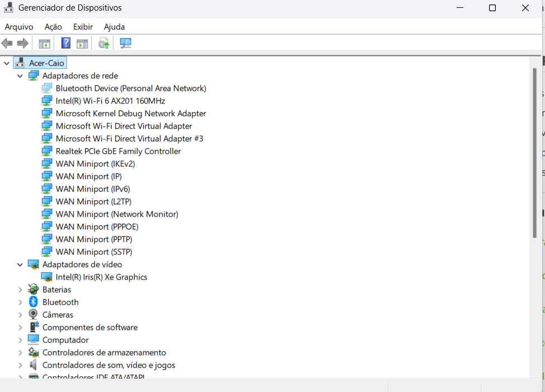Select WAN Miniport (PPPOE)
This screenshot has height=392, width=545.
pyautogui.click(x=97, y=227)
